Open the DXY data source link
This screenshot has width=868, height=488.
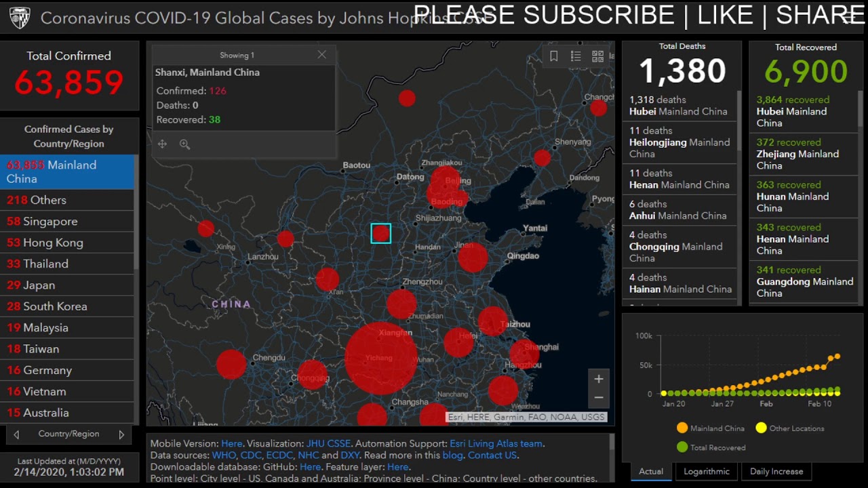(350, 455)
